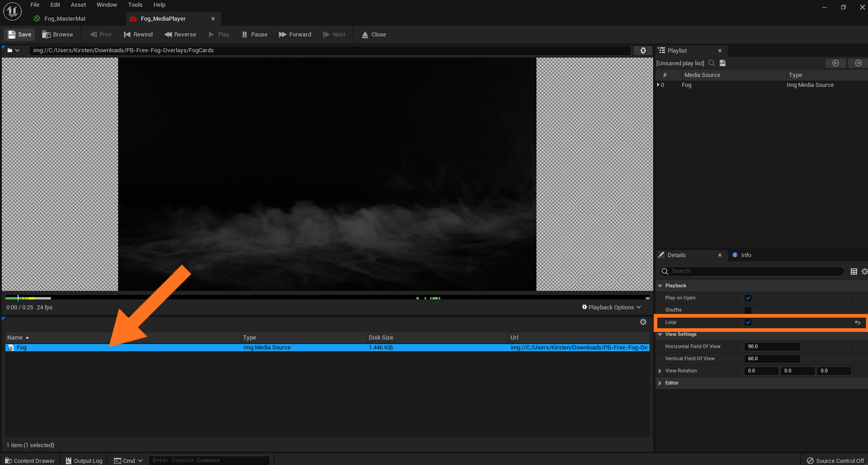Expand the View Rotation property
This screenshot has width=868, height=465.
tap(660, 371)
